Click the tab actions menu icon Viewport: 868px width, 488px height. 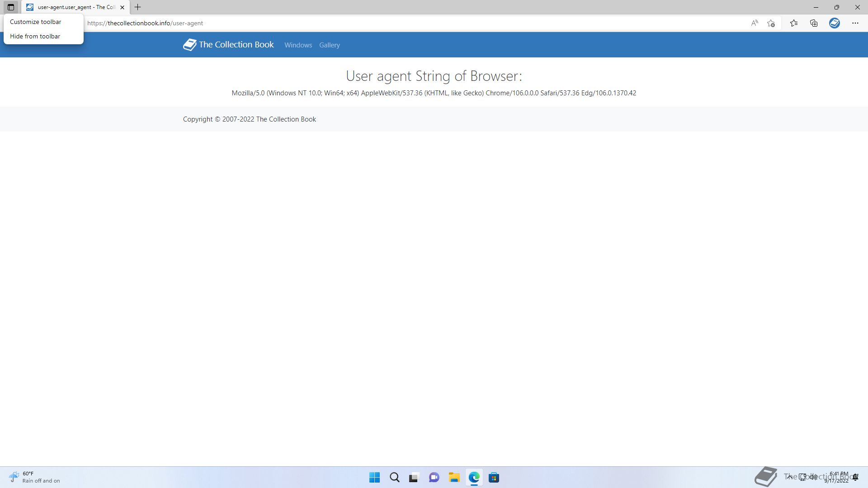pyautogui.click(x=11, y=7)
